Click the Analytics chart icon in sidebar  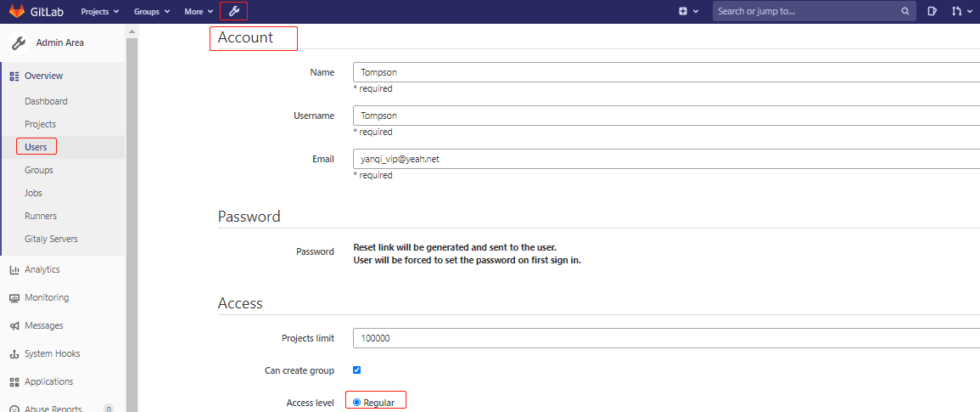[x=14, y=270]
